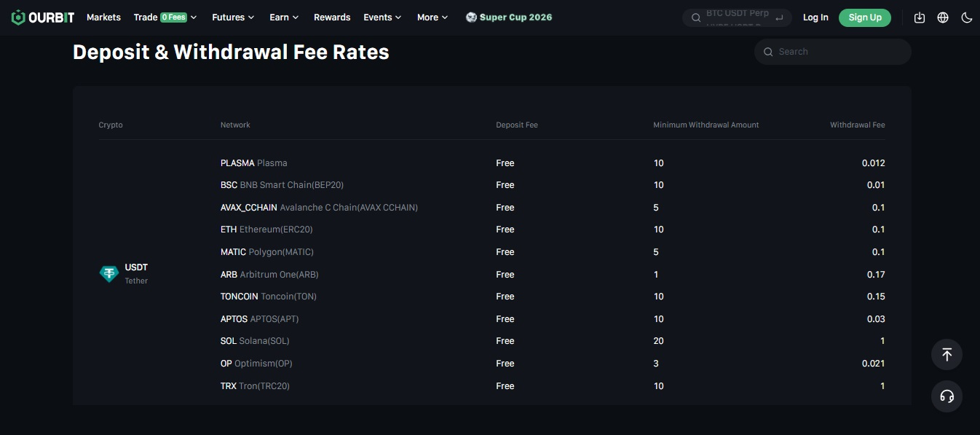This screenshot has height=435, width=980.
Task: Click minimum withdrawal 20 for Solana
Action: click(x=659, y=341)
